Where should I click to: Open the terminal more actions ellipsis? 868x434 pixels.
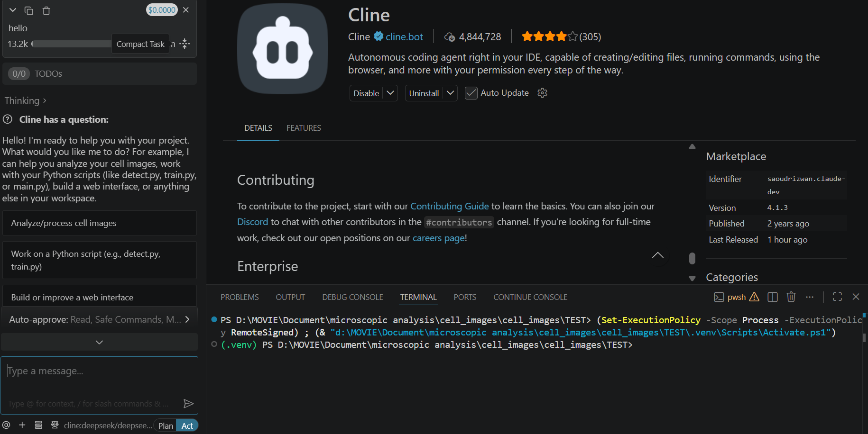point(810,297)
